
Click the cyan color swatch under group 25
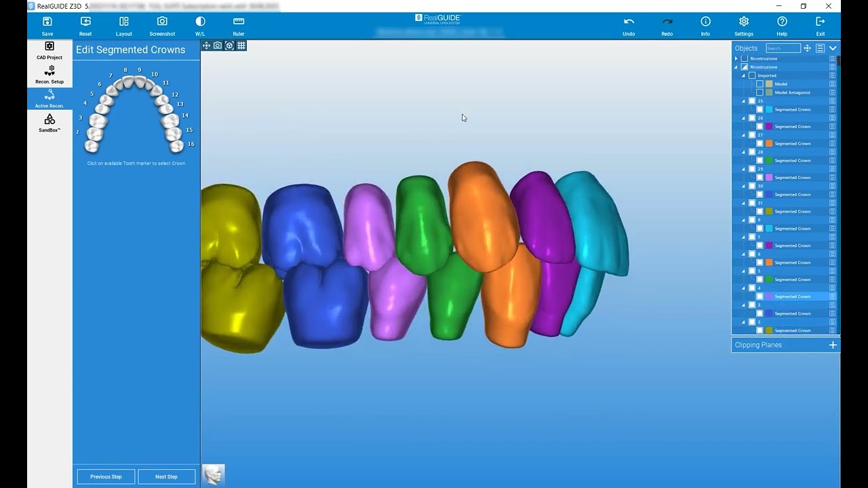tap(769, 109)
